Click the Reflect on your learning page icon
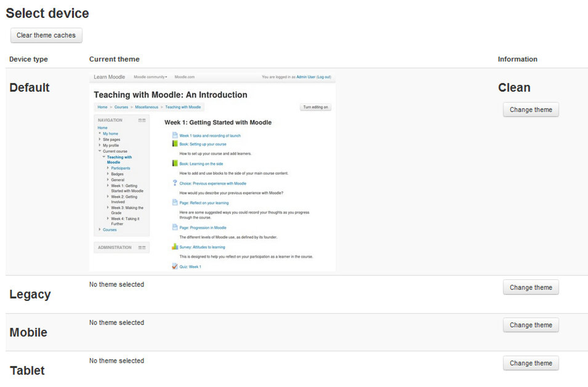588x387 pixels. 175,202
